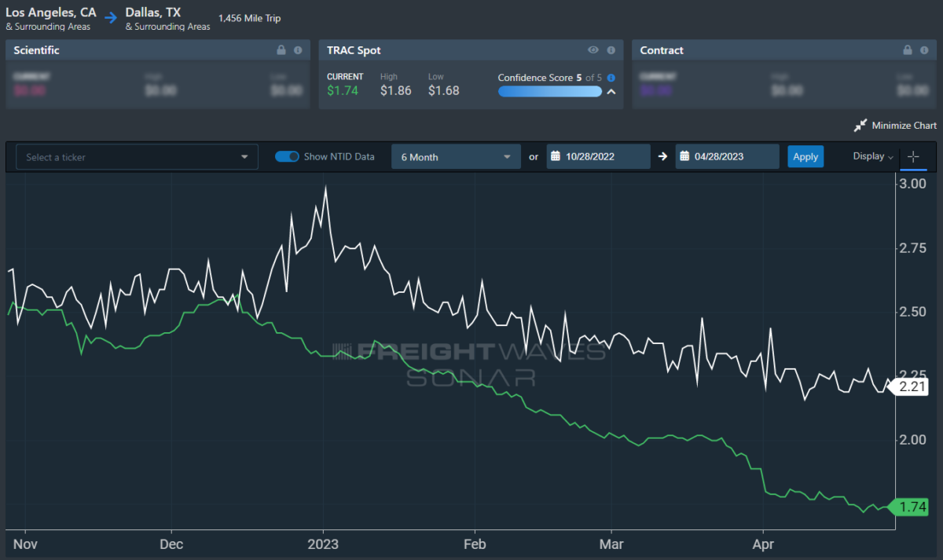The image size is (943, 560).
Task: Open the info icon on Contract panel
Action: point(924,50)
